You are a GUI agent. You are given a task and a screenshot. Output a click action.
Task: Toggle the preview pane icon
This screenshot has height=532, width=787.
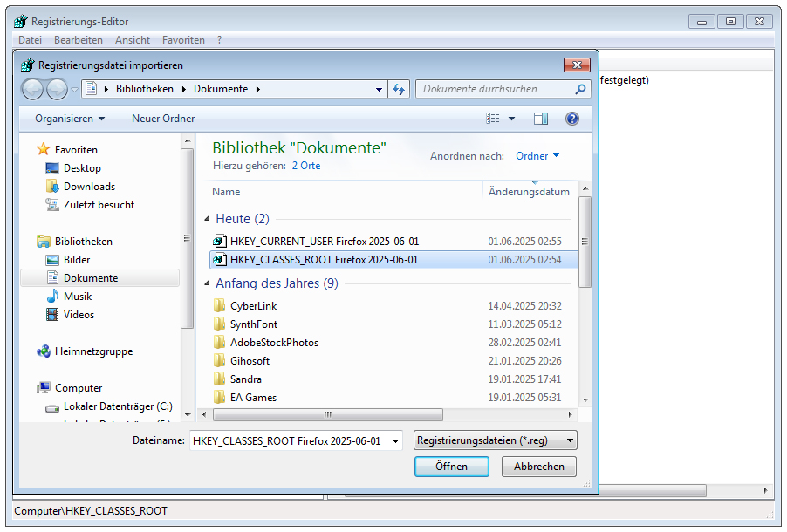541,119
